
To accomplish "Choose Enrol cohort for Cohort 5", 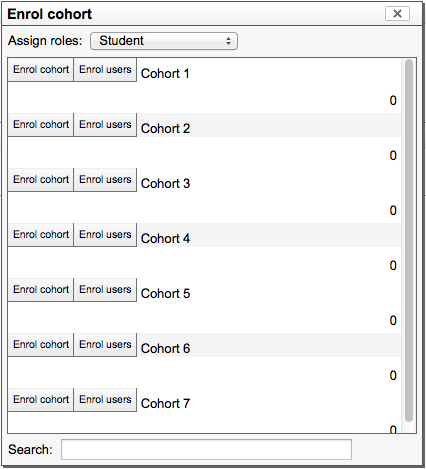I will point(41,290).
